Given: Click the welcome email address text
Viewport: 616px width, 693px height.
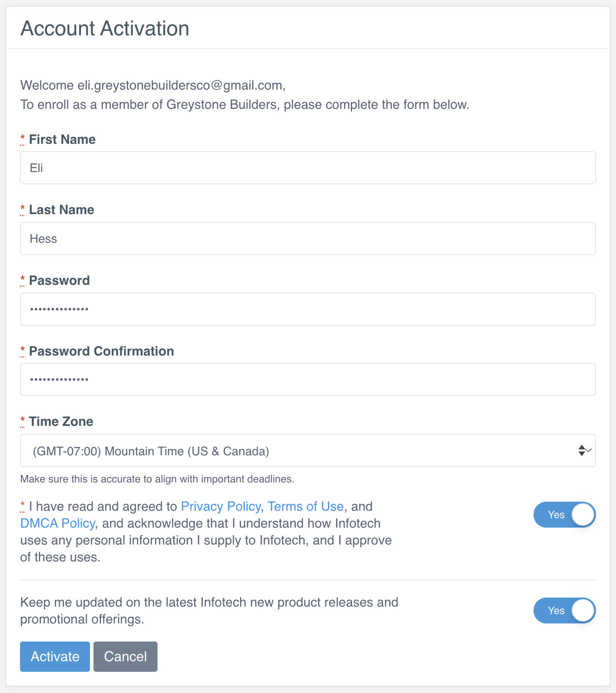Looking at the screenshot, I should [180, 85].
